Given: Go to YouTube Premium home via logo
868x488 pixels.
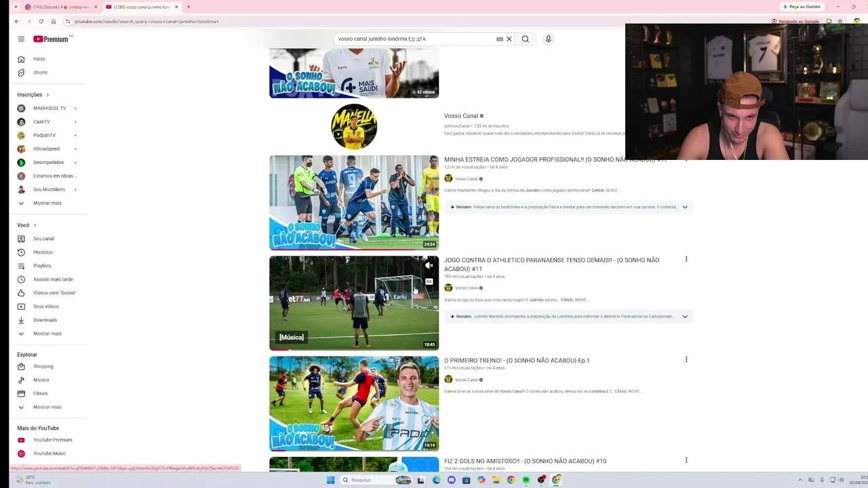Looking at the screenshot, I should coord(51,39).
